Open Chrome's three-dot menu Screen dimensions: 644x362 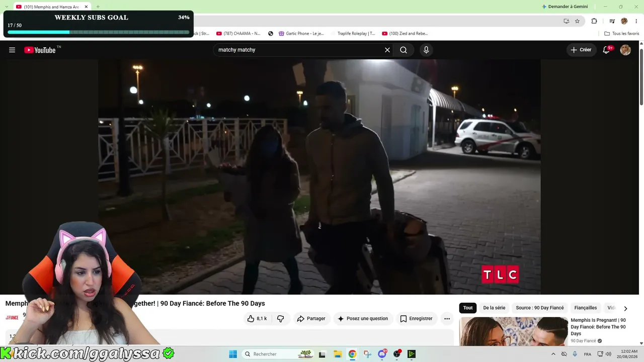pyautogui.click(x=636, y=21)
